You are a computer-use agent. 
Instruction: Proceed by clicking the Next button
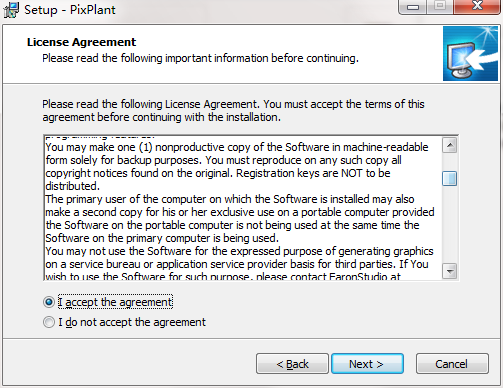tap(367, 364)
